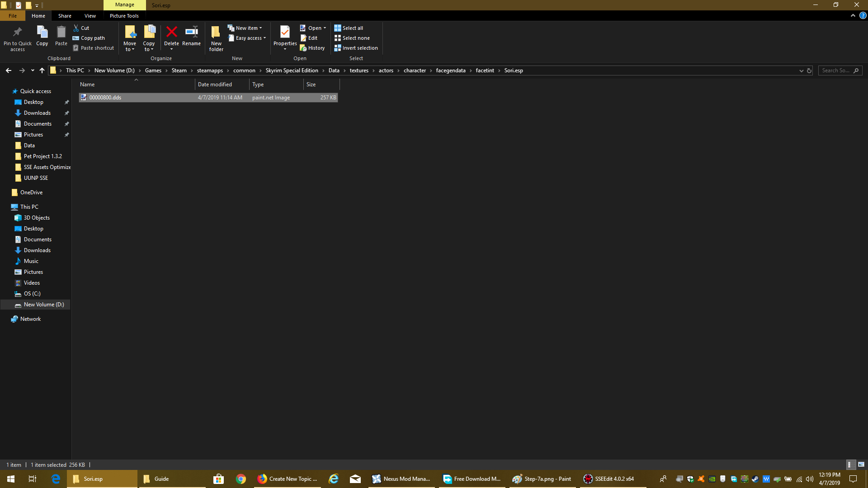
Task: Collapse the ribbon with chevron
Action: click(853, 15)
